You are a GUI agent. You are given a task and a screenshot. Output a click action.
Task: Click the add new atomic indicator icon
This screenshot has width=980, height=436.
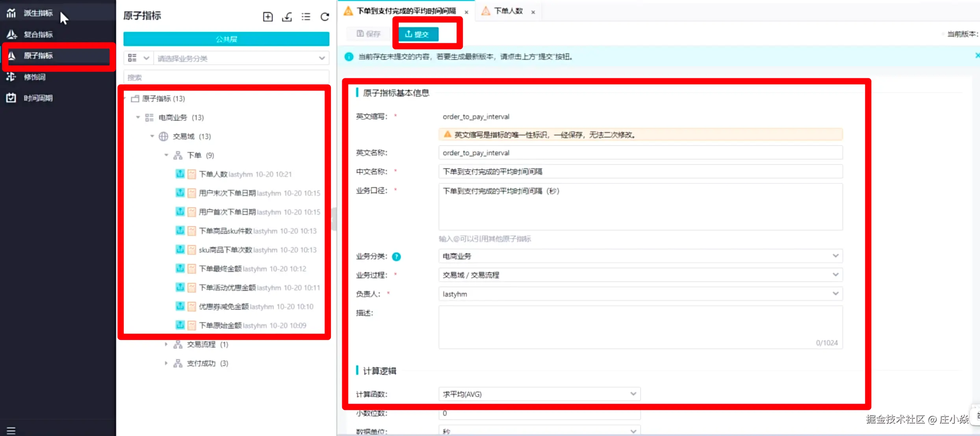point(268,17)
